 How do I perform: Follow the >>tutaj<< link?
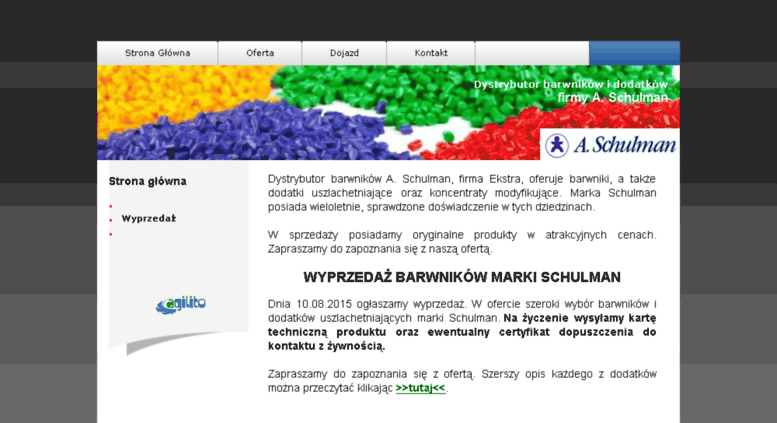pos(420,388)
